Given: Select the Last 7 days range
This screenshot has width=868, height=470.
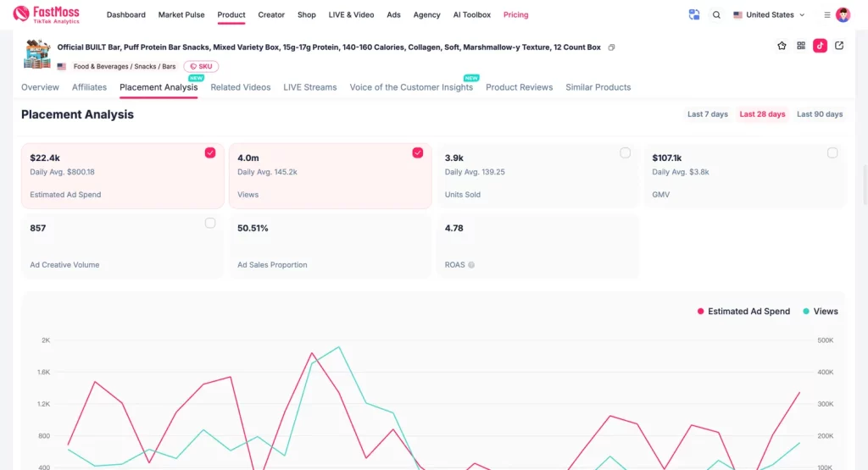Looking at the screenshot, I should [708, 114].
